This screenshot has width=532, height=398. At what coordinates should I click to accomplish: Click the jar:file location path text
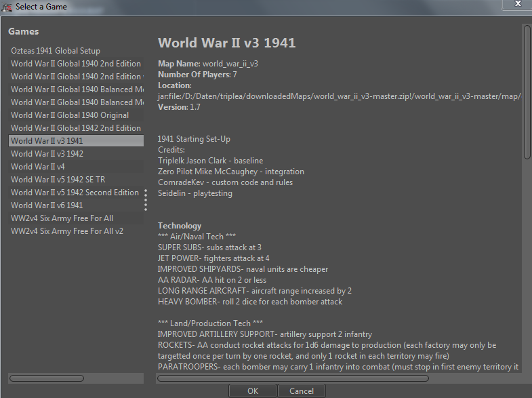(x=339, y=96)
